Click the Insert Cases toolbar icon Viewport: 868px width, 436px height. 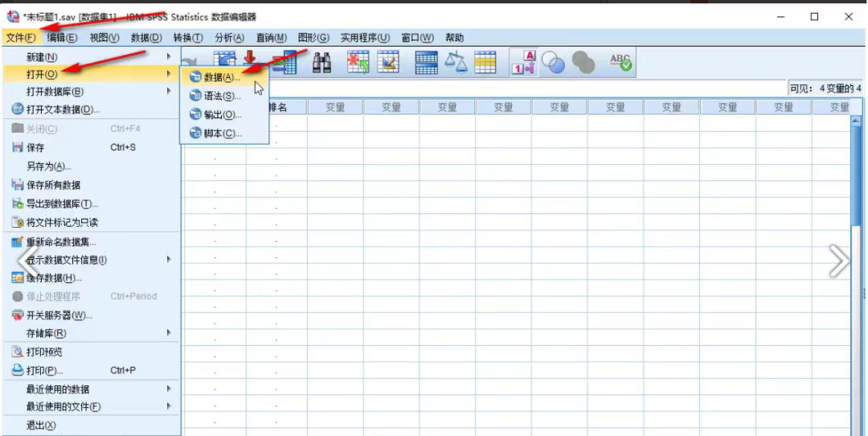358,64
